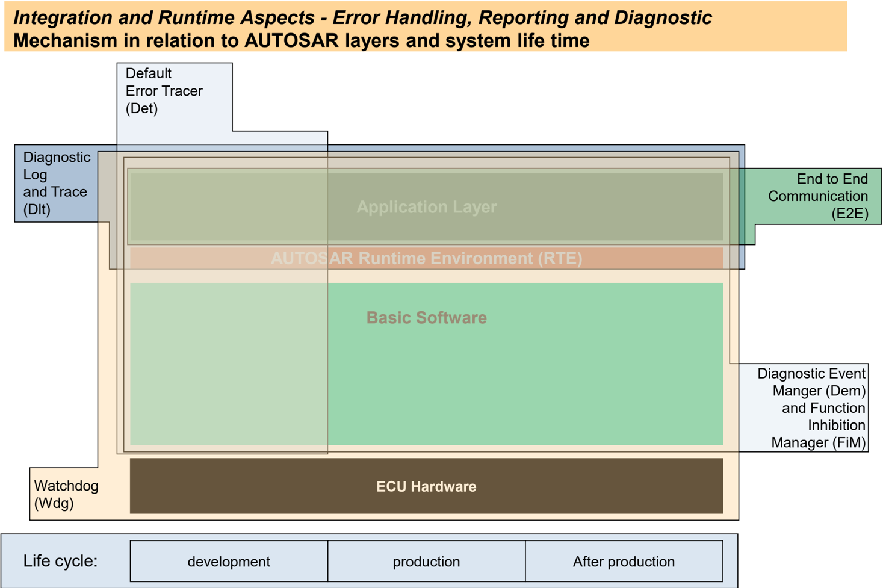This screenshot has height=588, width=883.
Task: Select the Watchdog (Wdg) label
Action: (66, 494)
